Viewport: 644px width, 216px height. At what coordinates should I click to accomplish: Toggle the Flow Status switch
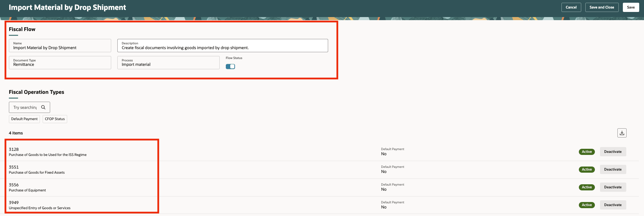click(x=230, y=67)
